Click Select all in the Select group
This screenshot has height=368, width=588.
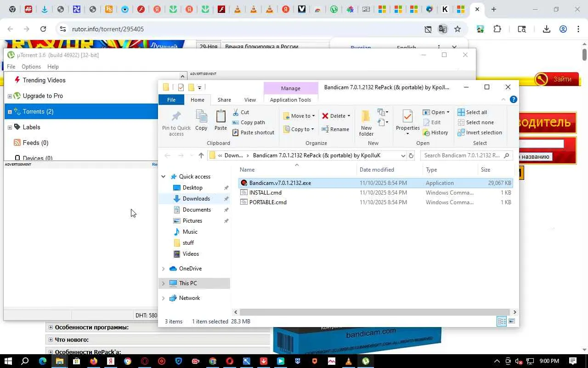point(472,112)
